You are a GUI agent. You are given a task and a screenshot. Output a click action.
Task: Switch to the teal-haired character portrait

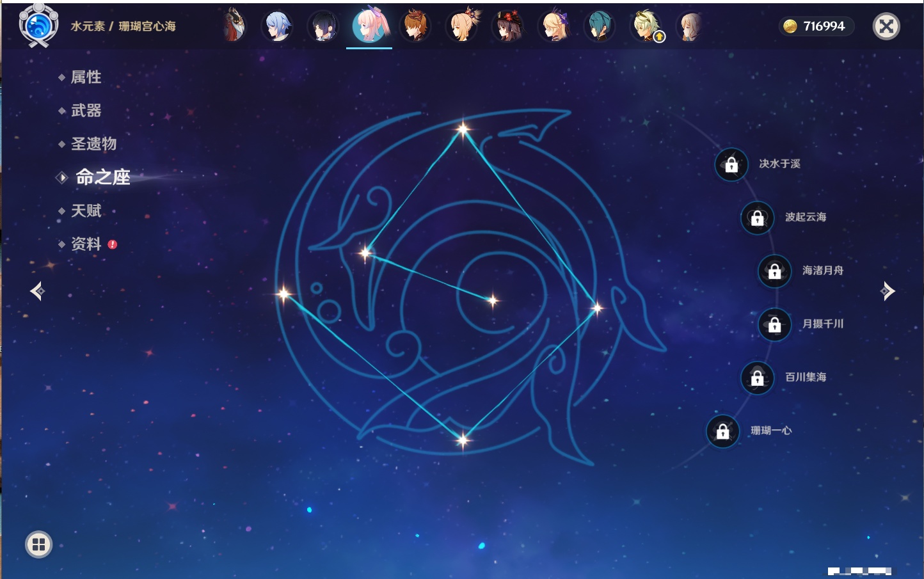pos(600,26)
